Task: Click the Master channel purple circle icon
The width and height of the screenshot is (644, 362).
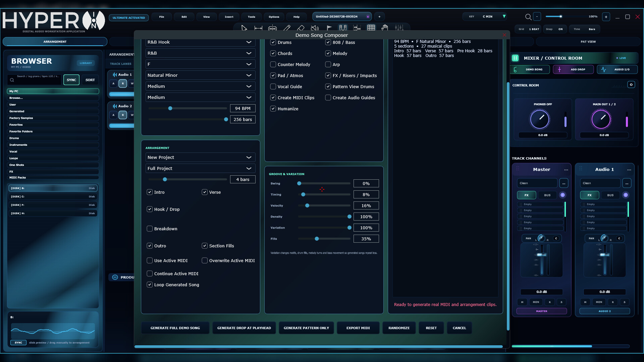Action: point(563,195)
